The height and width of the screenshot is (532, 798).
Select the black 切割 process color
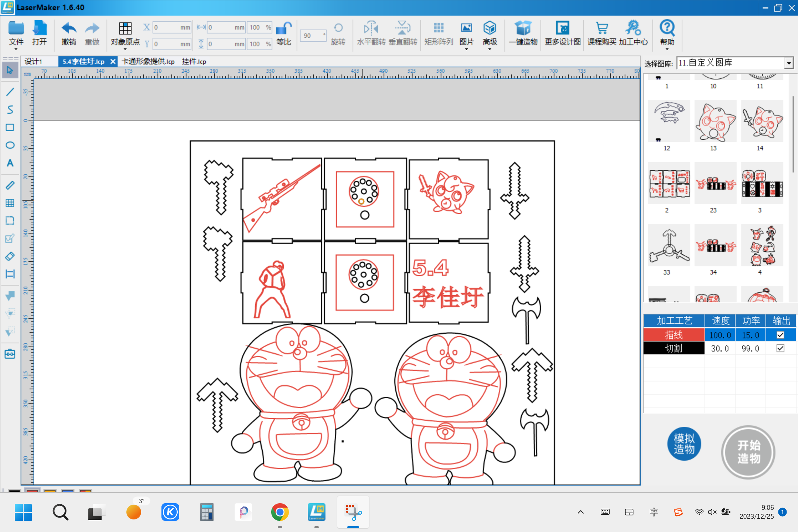pyautogui.click(x=674, y=348)
